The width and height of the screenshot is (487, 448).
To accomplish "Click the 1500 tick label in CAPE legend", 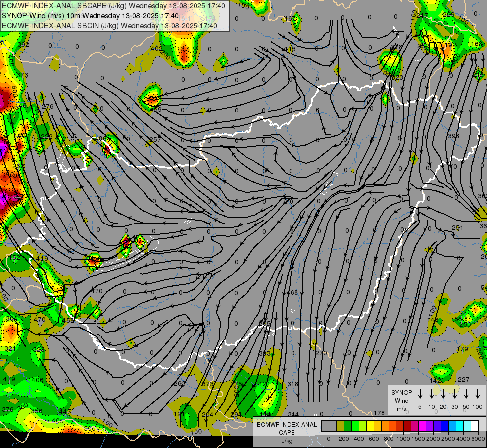I will coord(418,439).
